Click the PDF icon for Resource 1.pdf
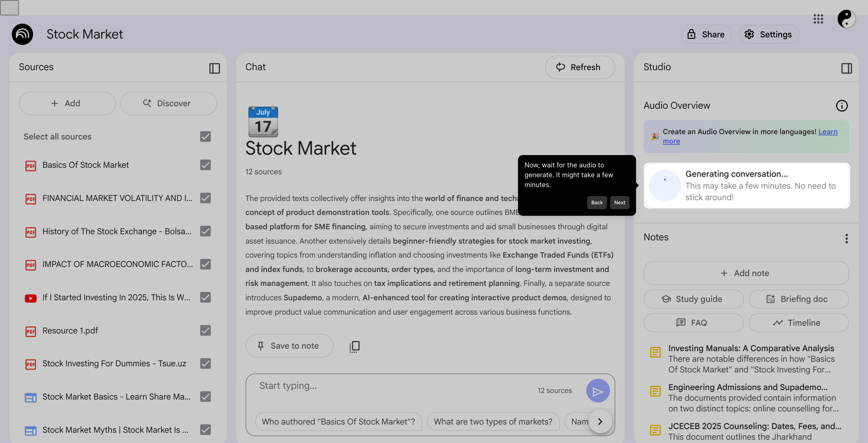The height and width of the screenshot is (443, 868). [31, 331]
